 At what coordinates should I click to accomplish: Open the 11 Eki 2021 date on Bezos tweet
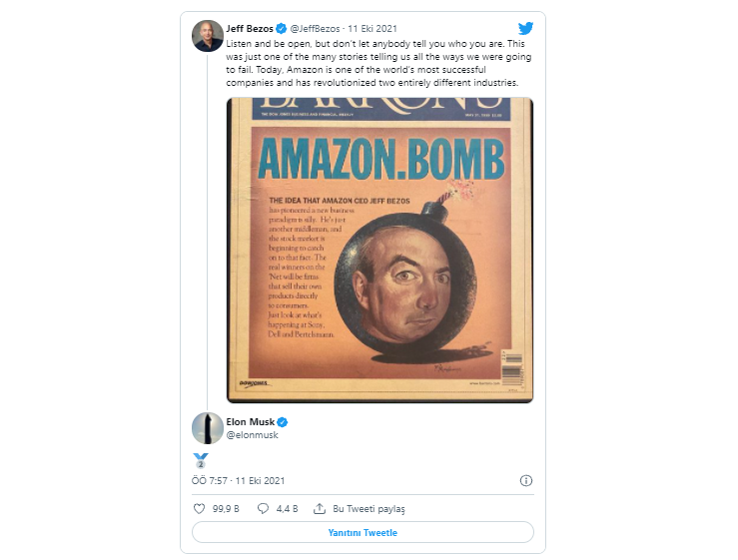(372, 29)
